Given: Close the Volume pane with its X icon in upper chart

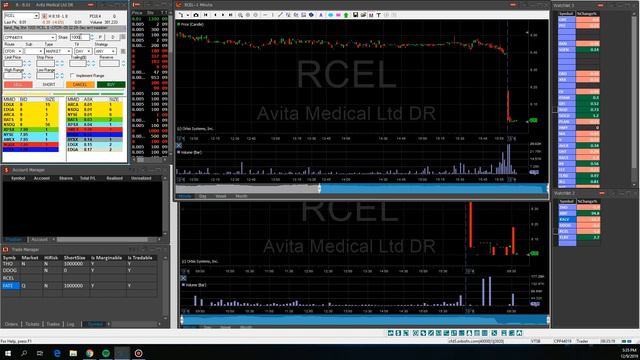Looking at the screenshot, I should [x=179, y=145].
